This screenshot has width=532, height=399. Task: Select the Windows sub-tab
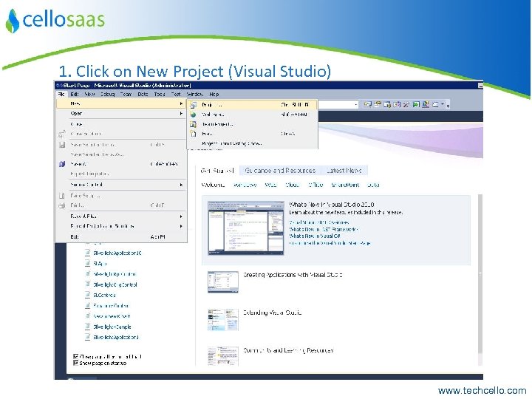245,185
